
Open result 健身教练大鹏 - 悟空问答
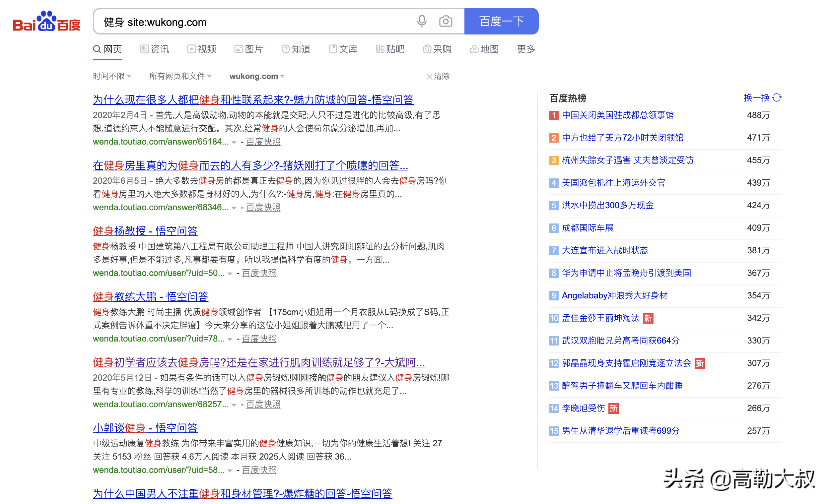pyautogui.click(x=151, y=297)
